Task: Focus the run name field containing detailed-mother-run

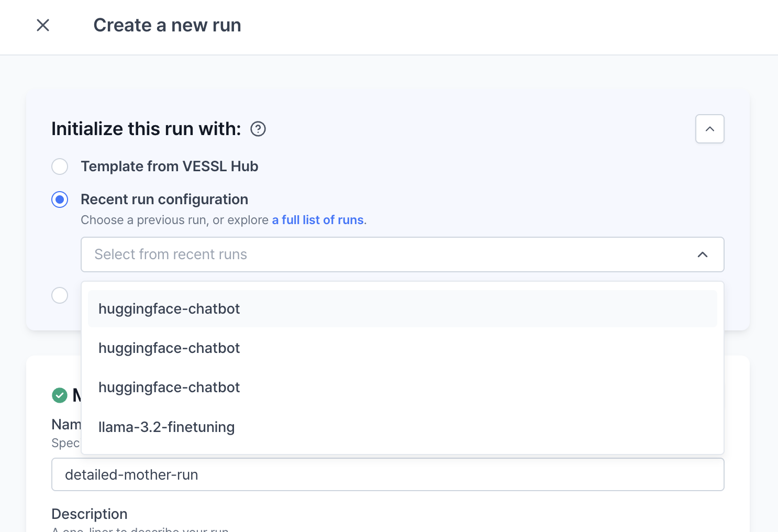Action: pos(387,474)
